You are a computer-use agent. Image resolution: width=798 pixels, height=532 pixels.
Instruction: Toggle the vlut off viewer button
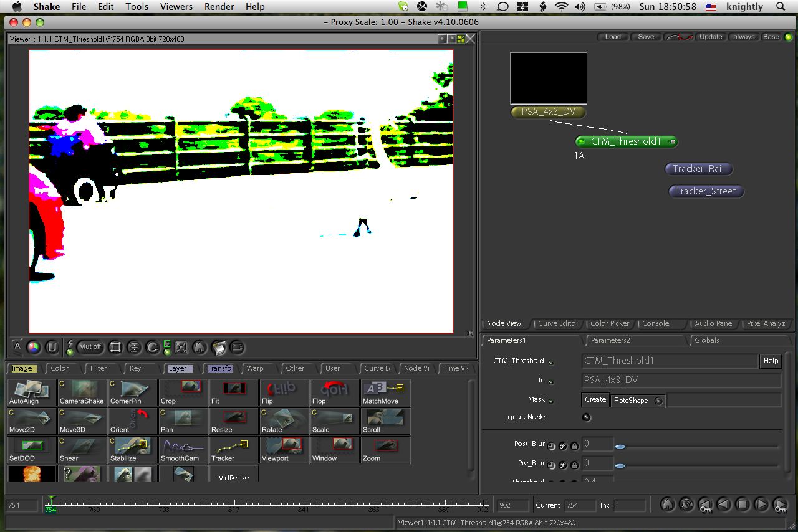[90, 347]
